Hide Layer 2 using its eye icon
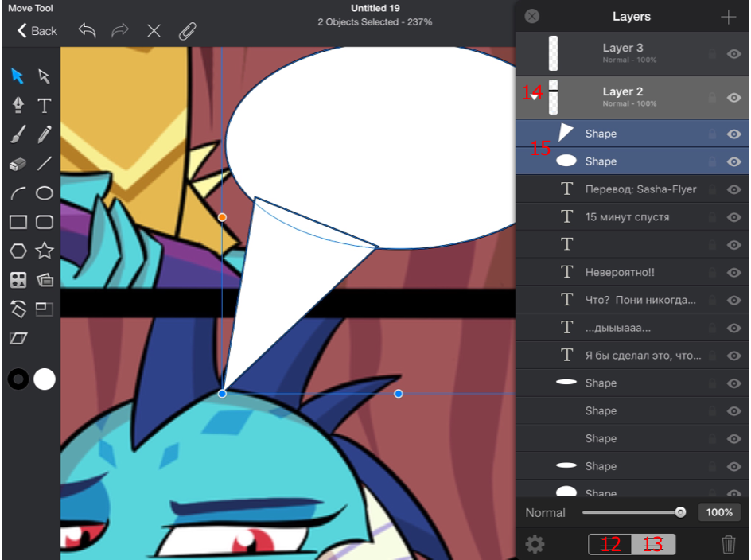 tap(733, 98)
